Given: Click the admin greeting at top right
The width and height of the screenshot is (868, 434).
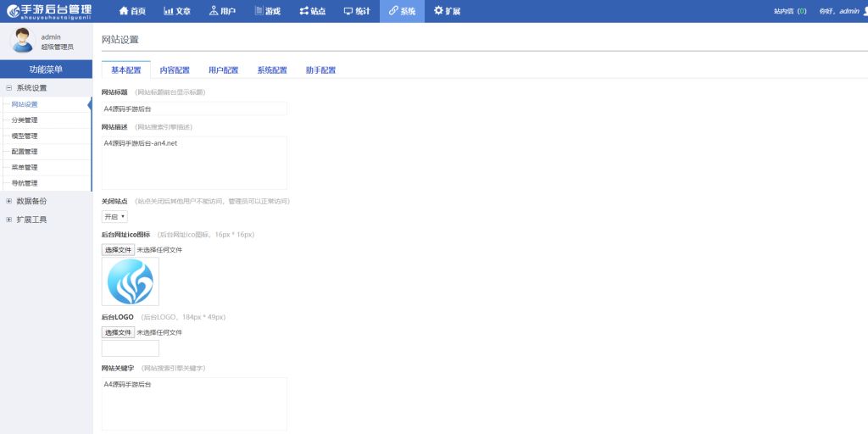Looking at the screenshot, I should click(x=839, y=11).
